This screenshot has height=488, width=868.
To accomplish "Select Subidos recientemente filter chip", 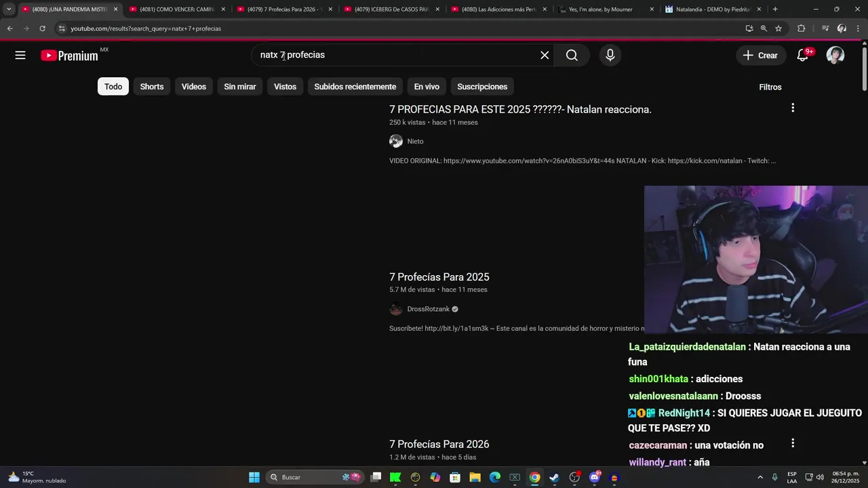I will coord(355,87).
